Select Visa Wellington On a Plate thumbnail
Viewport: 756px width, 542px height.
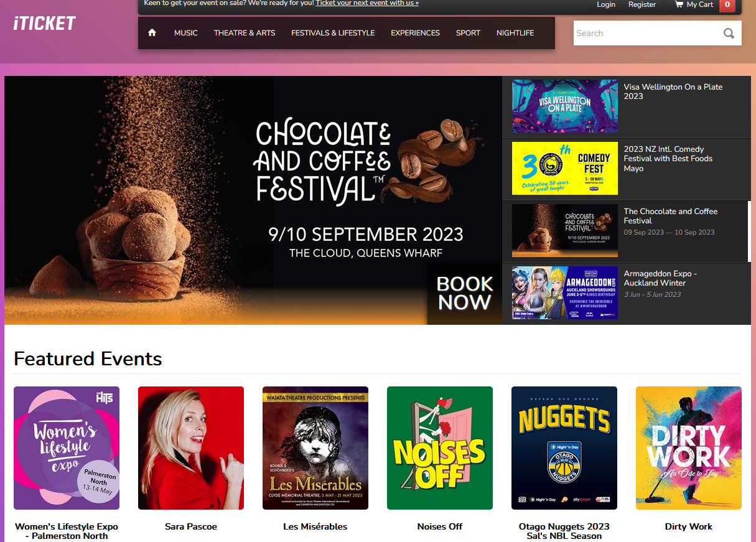[x=565, y=106]
